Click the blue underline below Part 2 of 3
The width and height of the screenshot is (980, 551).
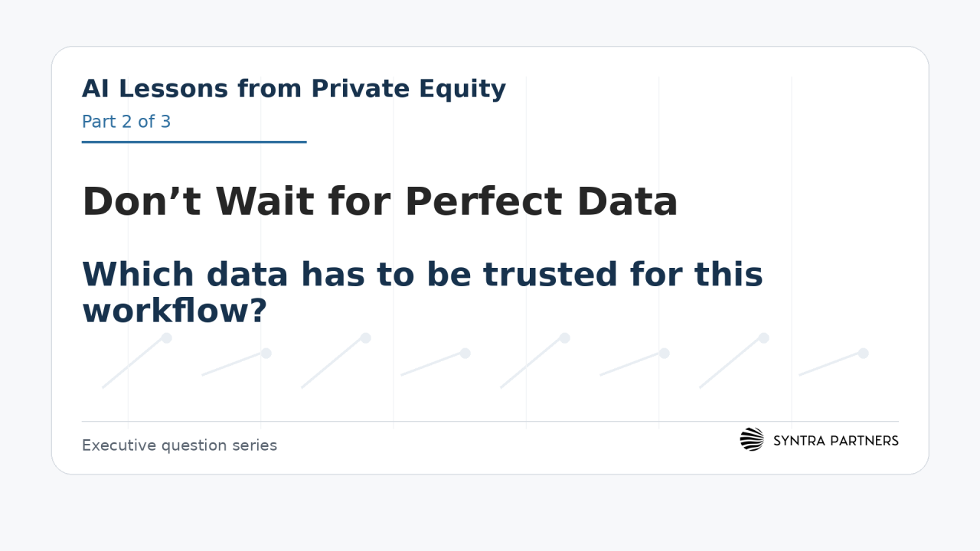click(194, 142)
